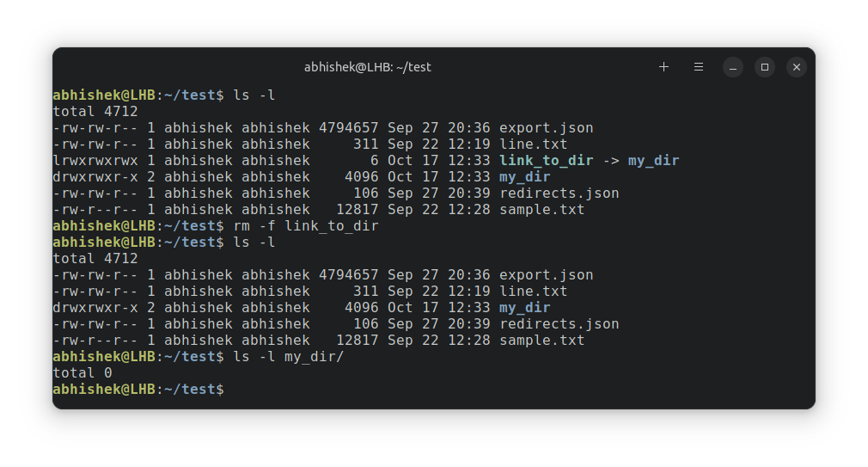
Task: Open a new terminal tab with plus icon
Action: point(663,67)
